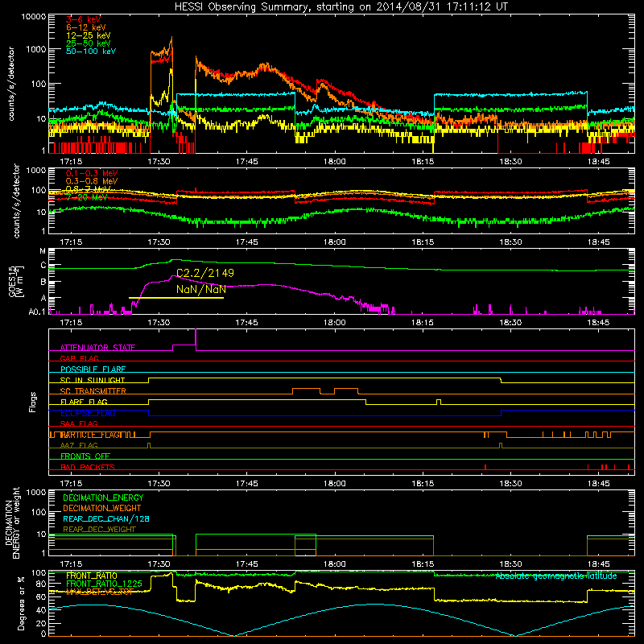This screenshot has height=644, width=644.
Task: Click the FRONTS_OFF flag label
Action: (85, 456)
